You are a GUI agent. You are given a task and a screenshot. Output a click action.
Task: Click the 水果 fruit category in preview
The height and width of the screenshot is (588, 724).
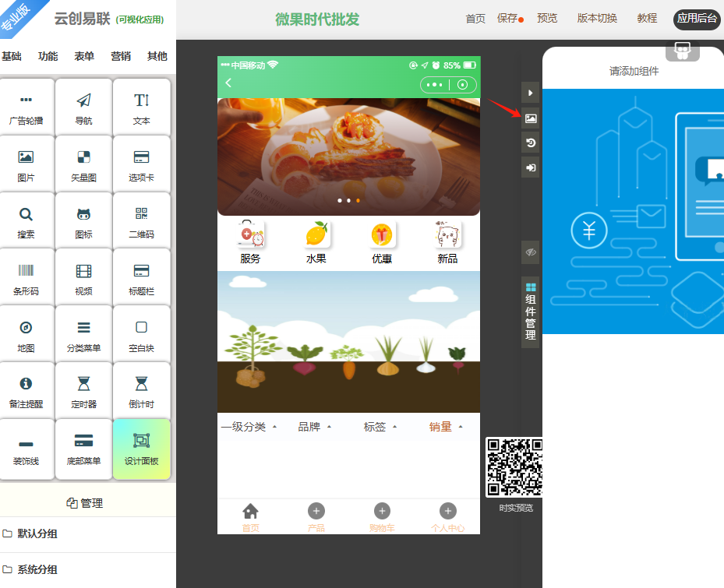[316, 243]
